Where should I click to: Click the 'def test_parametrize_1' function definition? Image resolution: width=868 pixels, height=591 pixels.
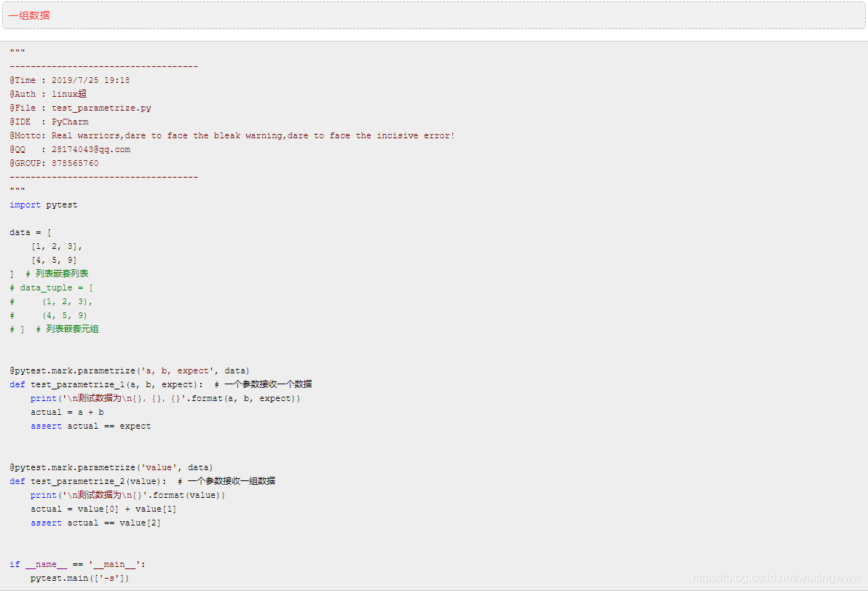[x=106, y=384]
